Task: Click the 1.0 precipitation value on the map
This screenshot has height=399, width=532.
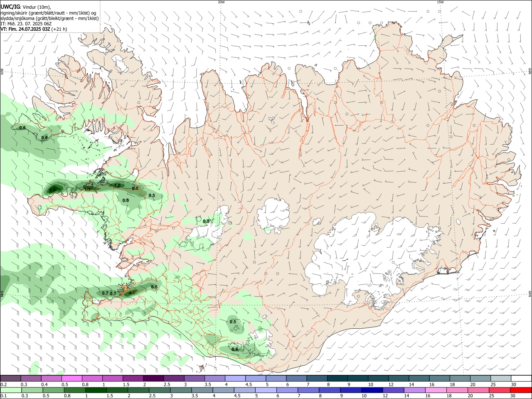Action: pyautogui.click(x=117, y=185)
